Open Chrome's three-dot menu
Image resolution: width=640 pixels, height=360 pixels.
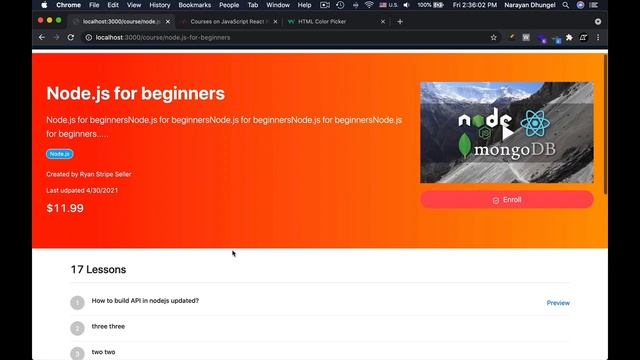pos(598,38)
